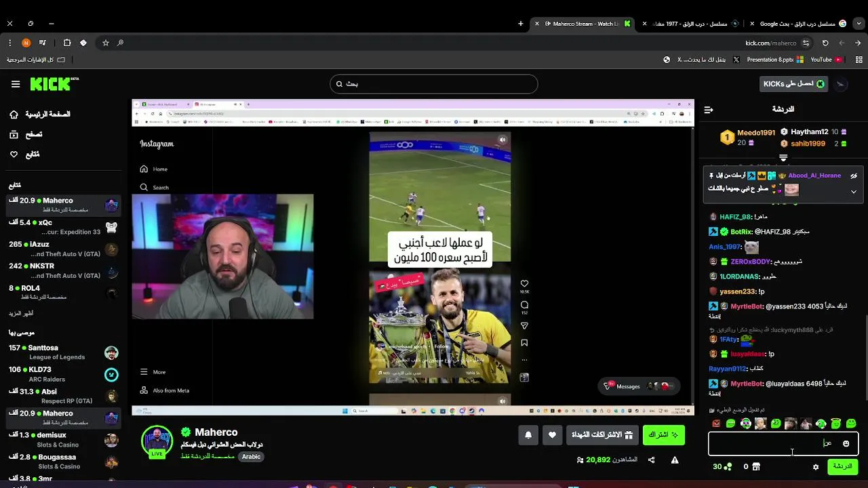Open Presentation 8.pptx bookmark
The width and height of the screenshot is (868, 488).
[774, 60]
